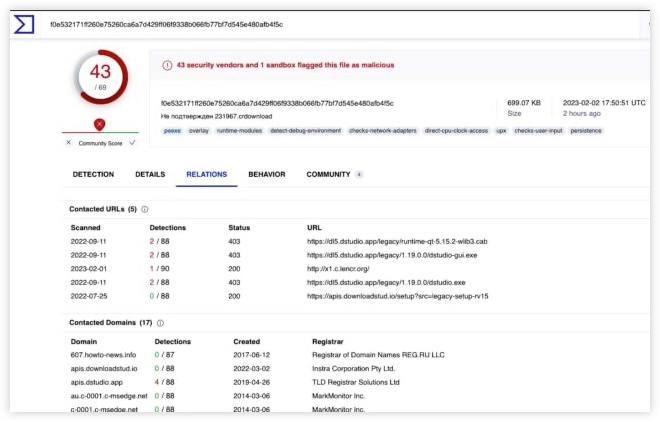660x422 pixels.
Task: Click the file hash below the alert banner
Action: click(277, 103)
